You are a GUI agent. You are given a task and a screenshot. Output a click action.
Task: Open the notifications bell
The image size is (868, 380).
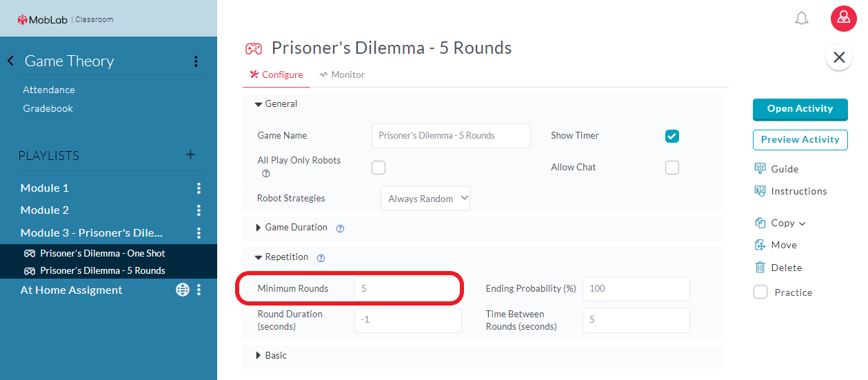(801, 19)
